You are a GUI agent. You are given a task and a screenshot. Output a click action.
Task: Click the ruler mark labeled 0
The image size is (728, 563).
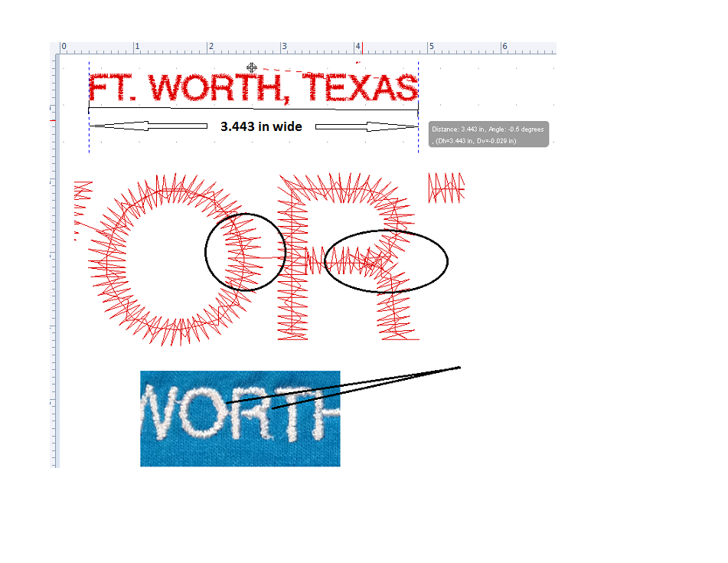point(64,46)
